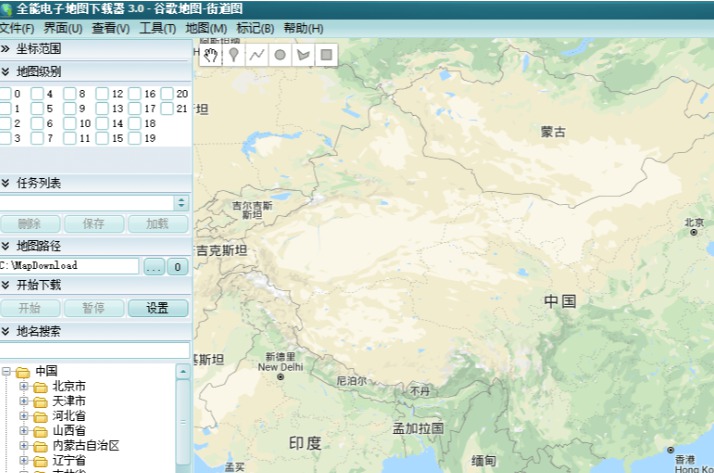This screenshot has height=473, width=714.
Task: Collapse the 地图级别 panel
Action: click(x=5, y=71)
